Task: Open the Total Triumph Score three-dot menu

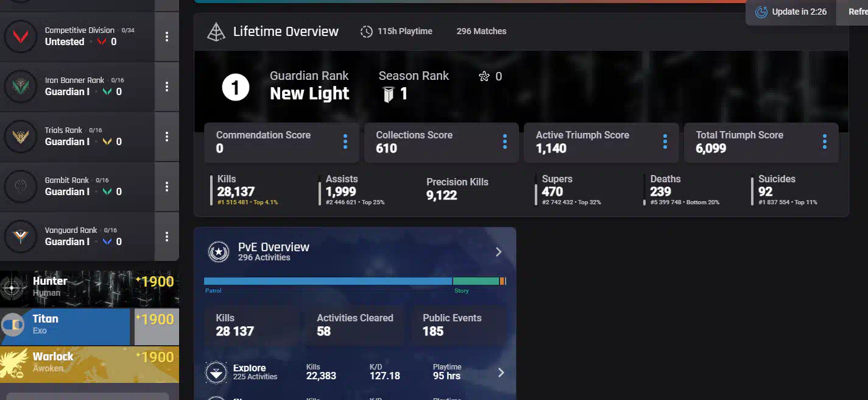Action: [x=825, y=142]
